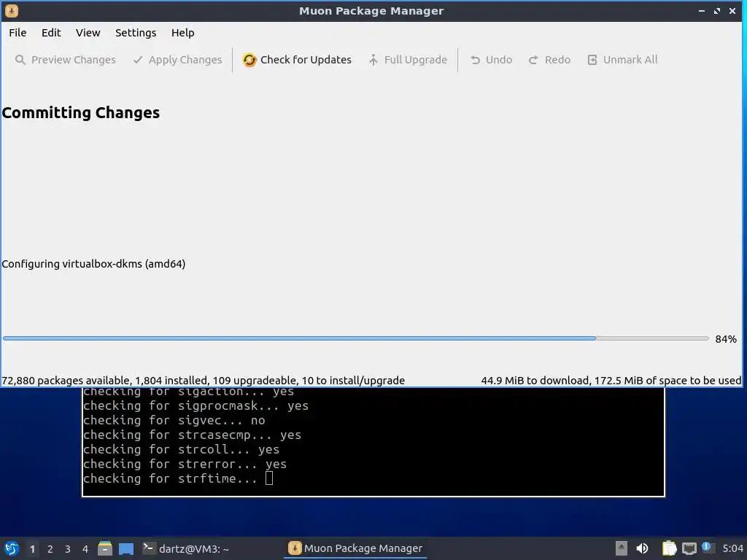Screen dimensions: 747x560
Task: Open the Settings menu
Action: [136, 33]
